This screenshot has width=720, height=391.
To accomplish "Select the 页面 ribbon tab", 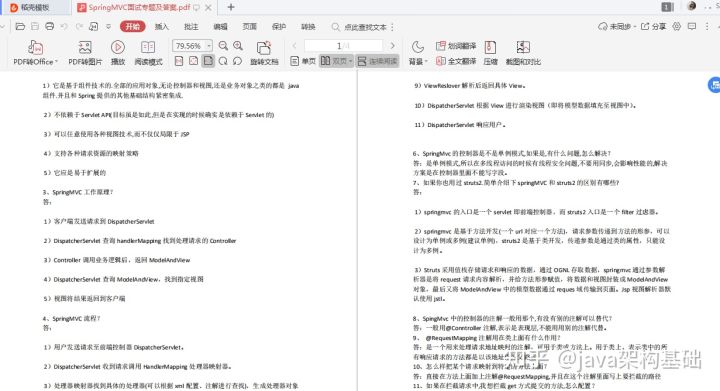I will [249, 27].
